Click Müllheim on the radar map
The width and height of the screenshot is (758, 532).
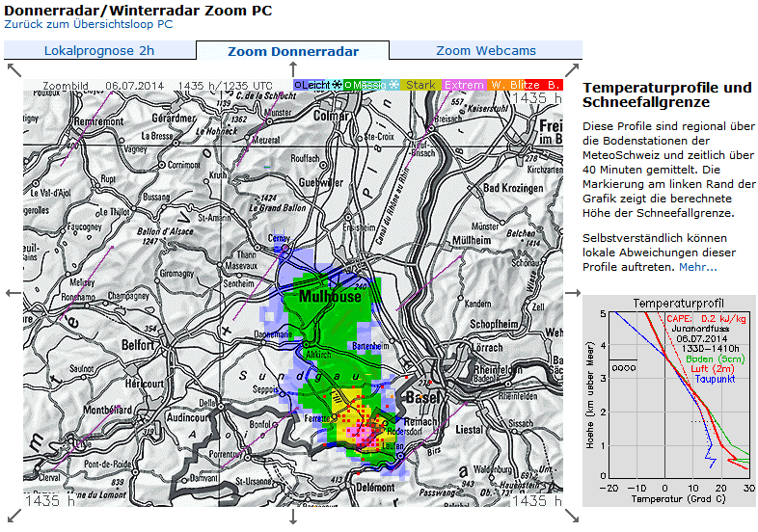[x=472, y=240]
